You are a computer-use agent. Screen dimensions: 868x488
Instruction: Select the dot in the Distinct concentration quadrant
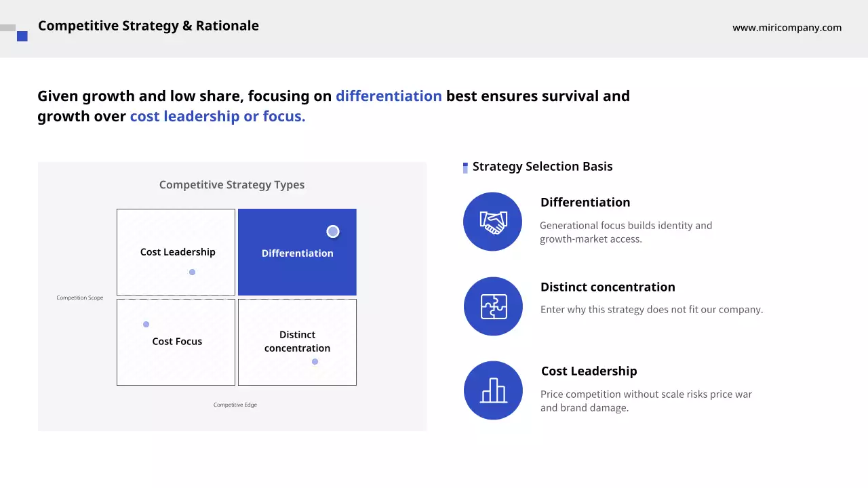[315, 361]
